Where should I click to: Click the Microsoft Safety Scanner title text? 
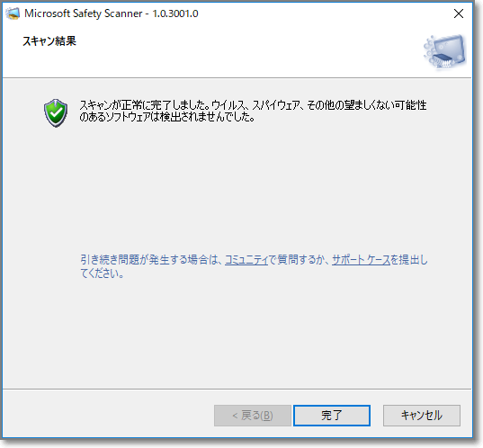click(83, 13)
